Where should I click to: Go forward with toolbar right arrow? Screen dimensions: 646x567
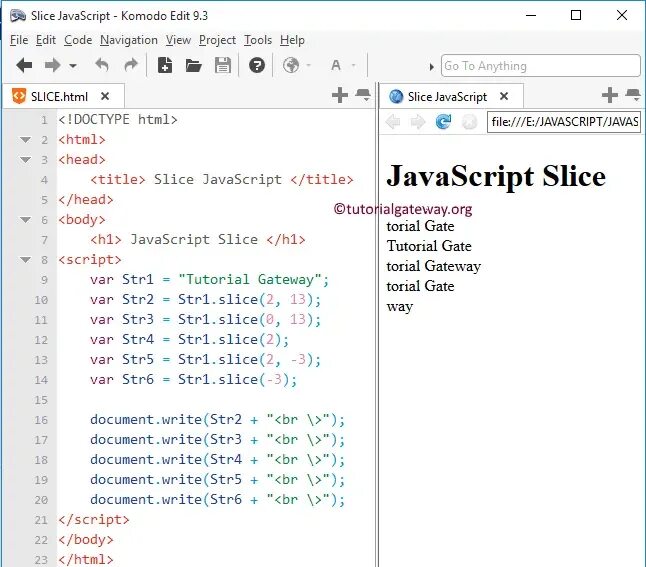point(52,65)
